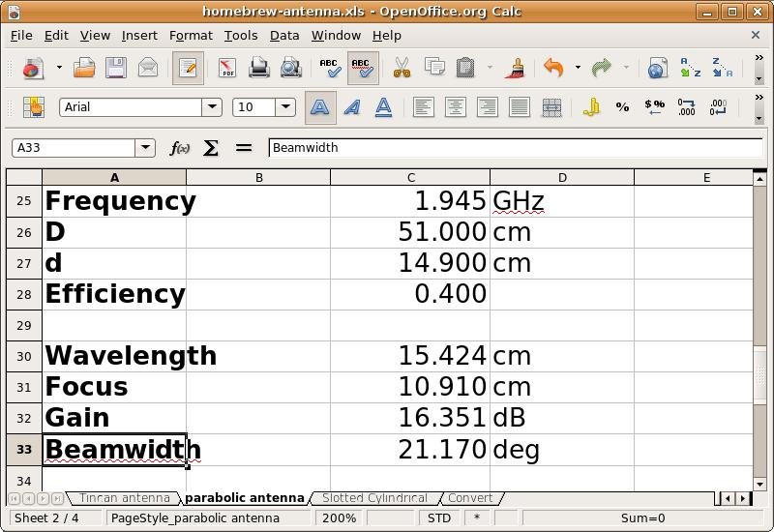Select cell C32 with Gain value 16.351
The height and width of the screenshot is (532, 774).
click(410, 418)
